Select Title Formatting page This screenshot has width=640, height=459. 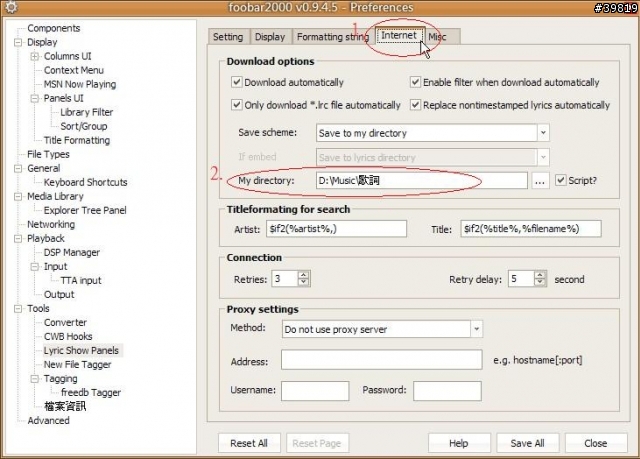(x=77, y=140)
